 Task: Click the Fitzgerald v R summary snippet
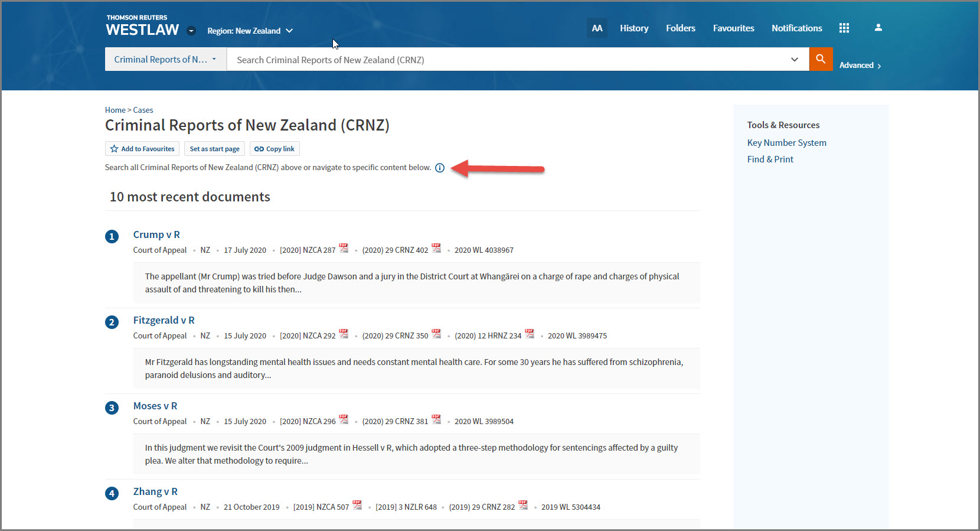[x=417, y=369]
